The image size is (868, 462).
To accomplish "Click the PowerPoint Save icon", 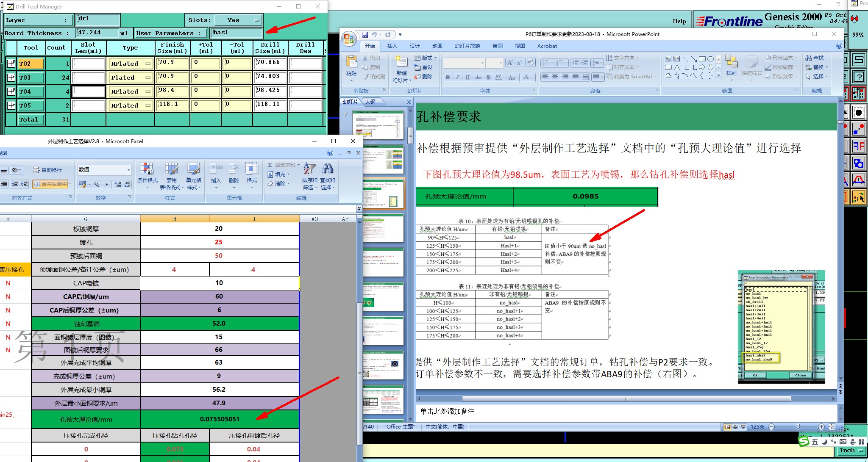I will click(364, 34).
